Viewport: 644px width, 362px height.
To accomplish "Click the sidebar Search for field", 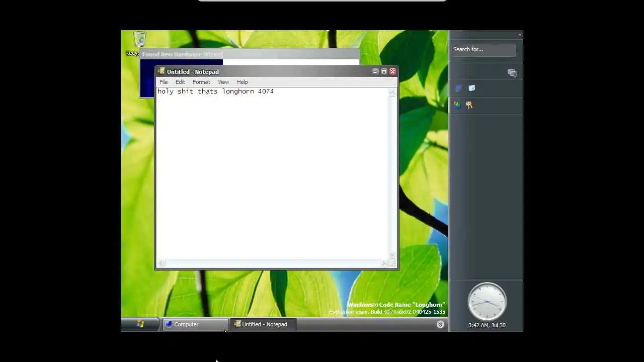I will point(484,49).
